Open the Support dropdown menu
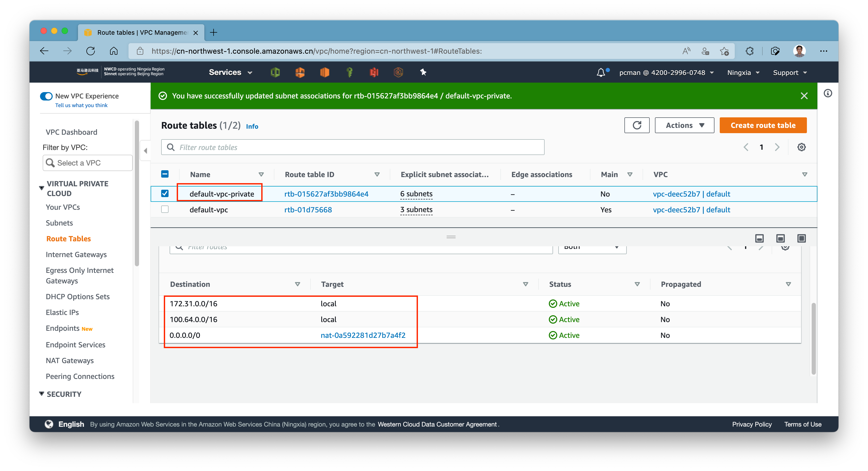 pos(790,73)
